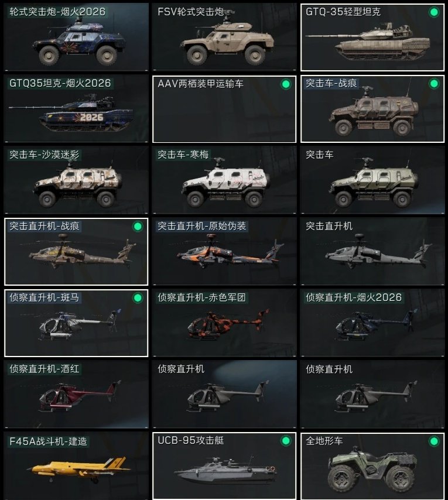
Task: Click the green equipped indicator on GTQ-35轻型坦克
Action: coord(433,12)
